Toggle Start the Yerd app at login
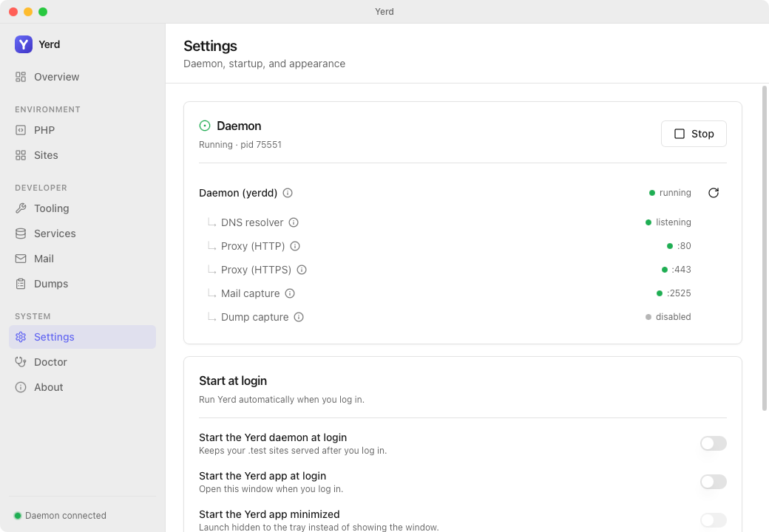 713,482
